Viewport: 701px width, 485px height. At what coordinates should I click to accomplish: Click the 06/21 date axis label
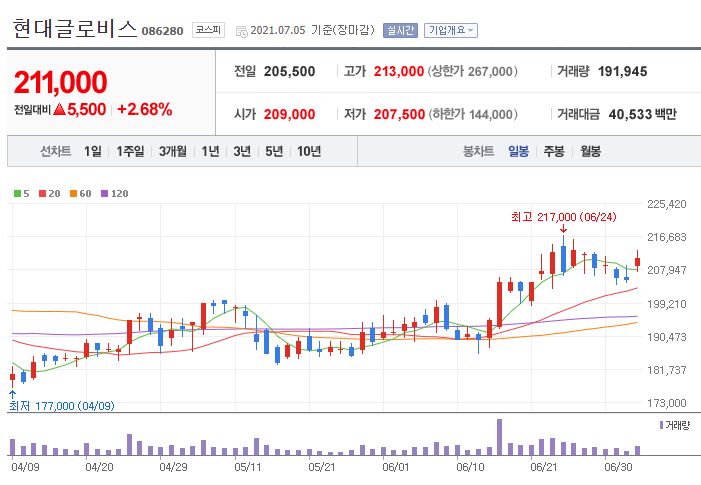pyautogui.click(x=544, y=467)
